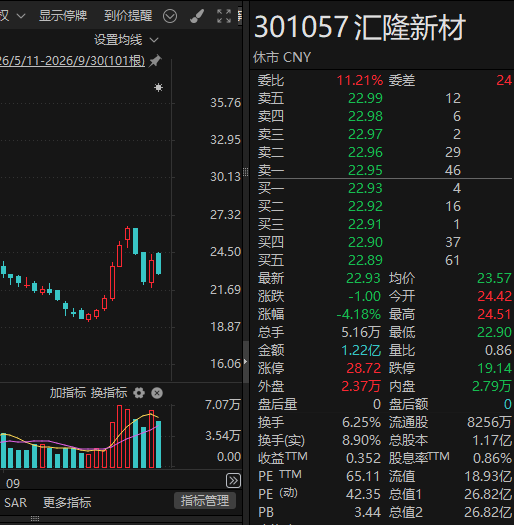Screen dimensions: 514x525
Task: Click 换指标 to switch indicator
Action: pyautogui.click(x=109, y=393)
